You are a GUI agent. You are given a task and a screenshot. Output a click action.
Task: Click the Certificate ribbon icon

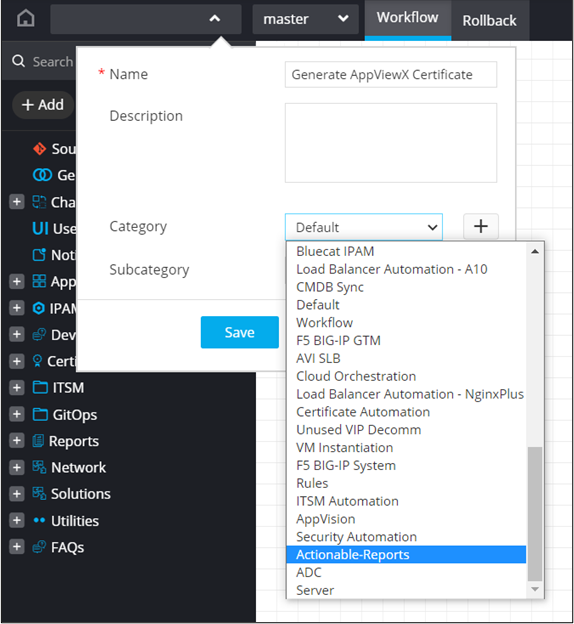(37, 361)
